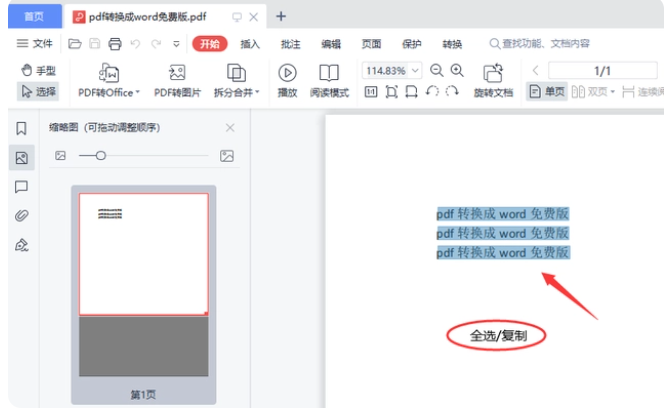The image size is (667, 413).
Task: Click the thumbnail size slider
Action: (100, 156)
